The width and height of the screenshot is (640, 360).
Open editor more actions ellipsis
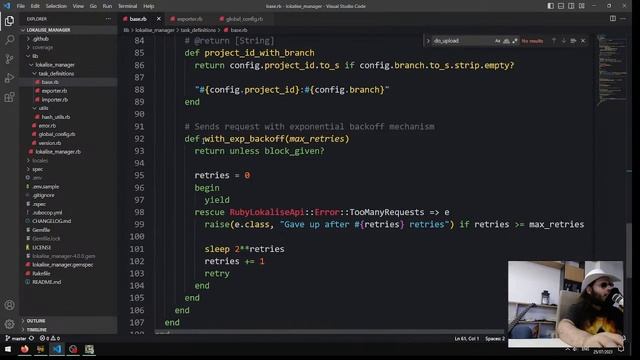623,18
